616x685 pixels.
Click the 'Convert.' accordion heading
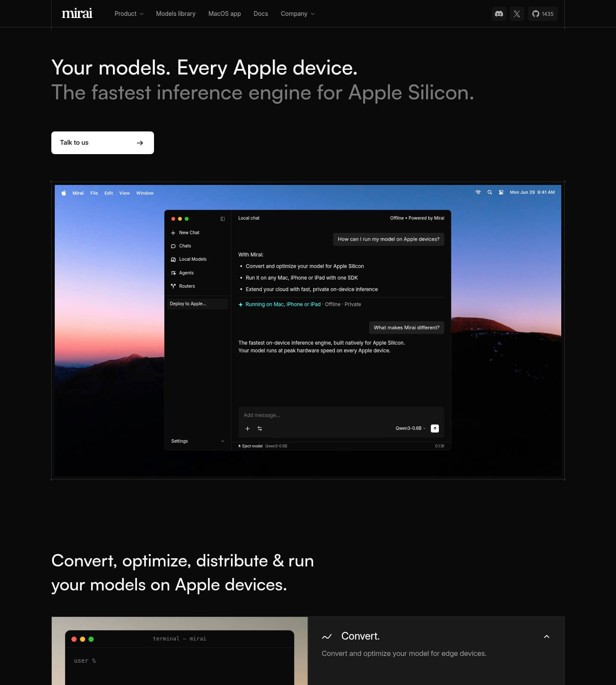(361, 636)
